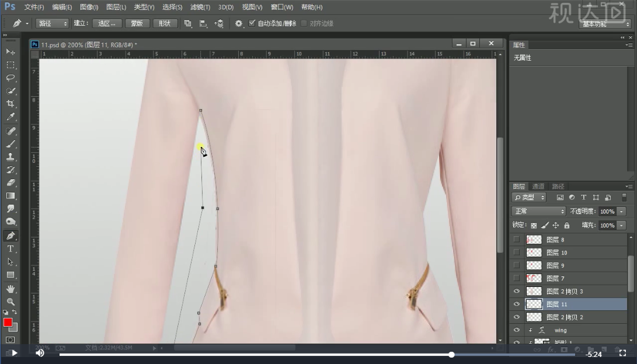Open 滤镜(T) menu
The width and height of the screenshot is (637, 364).
200,8
